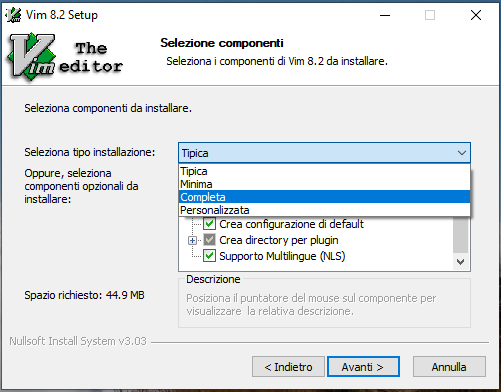The width and height of the screenshot is (501, 392).
Task: Click the installation type combo box arrow
Action: (462, 153)
